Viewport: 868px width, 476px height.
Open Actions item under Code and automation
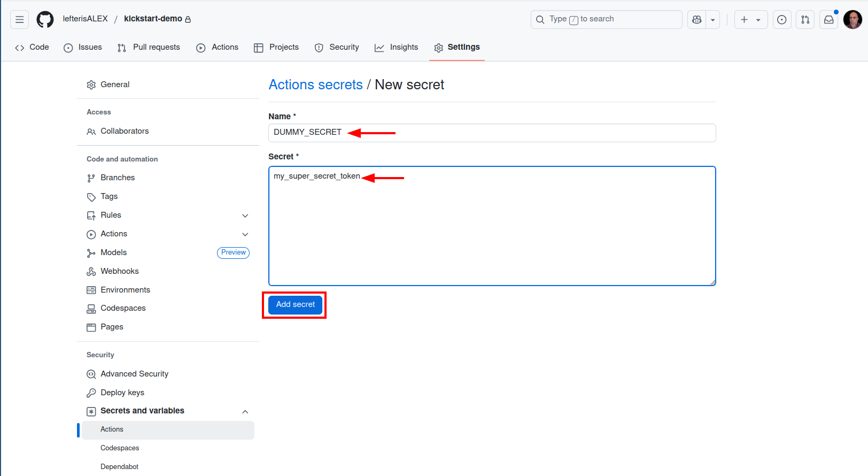(x=114, y=234)
